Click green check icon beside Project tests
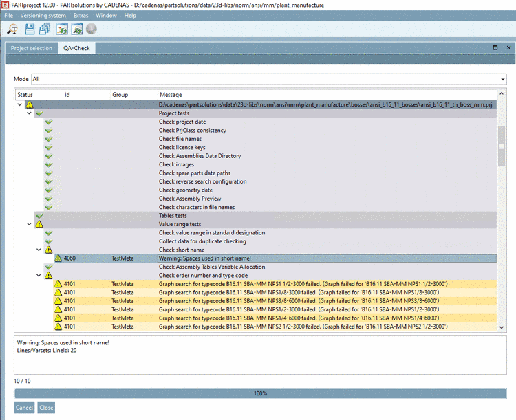 pos(39,113)
